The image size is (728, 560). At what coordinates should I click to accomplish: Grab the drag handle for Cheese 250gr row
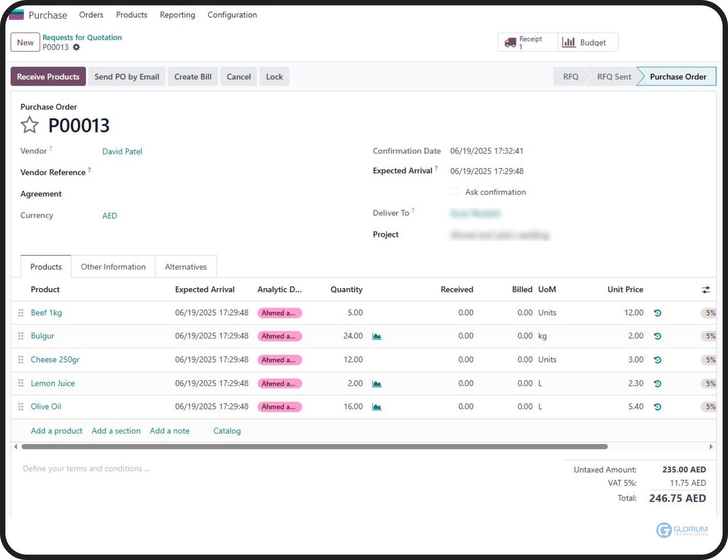21,360
